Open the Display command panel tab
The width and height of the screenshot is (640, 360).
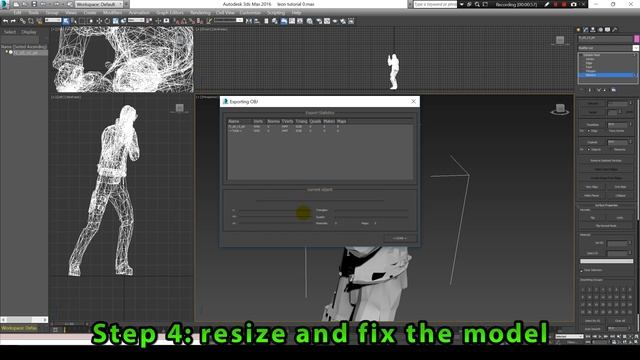608,29
